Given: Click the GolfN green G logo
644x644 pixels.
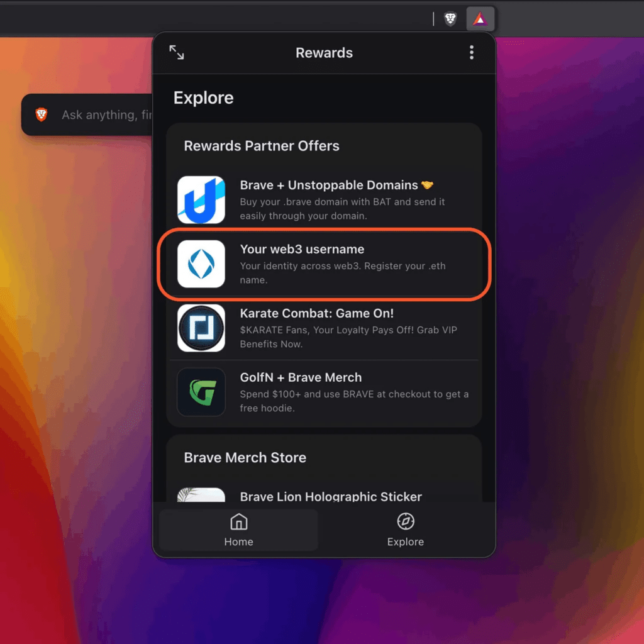Looking at the screenshot, I should pyautogui.click(x=201, y=392).
